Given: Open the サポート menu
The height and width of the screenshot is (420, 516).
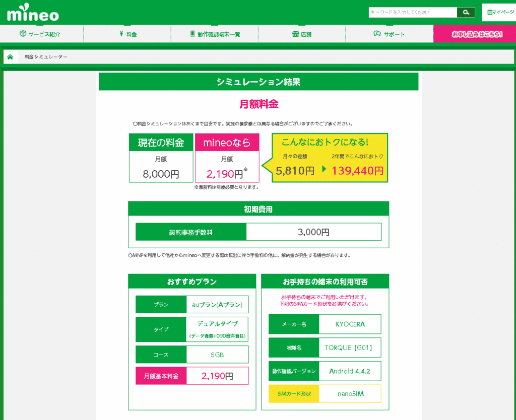Looking at the screenshot, I should (390, 34).
